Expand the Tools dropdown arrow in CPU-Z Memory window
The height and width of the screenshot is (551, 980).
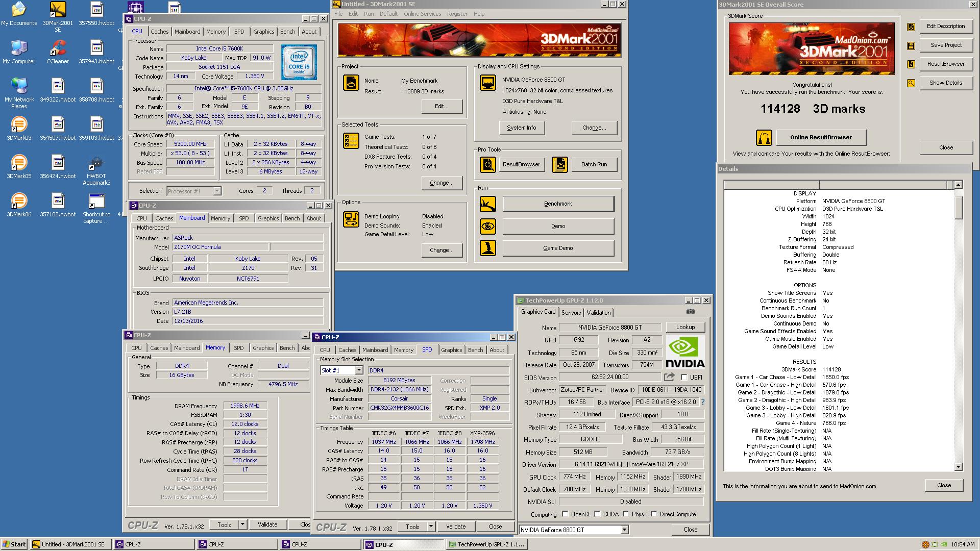(242, 524)
